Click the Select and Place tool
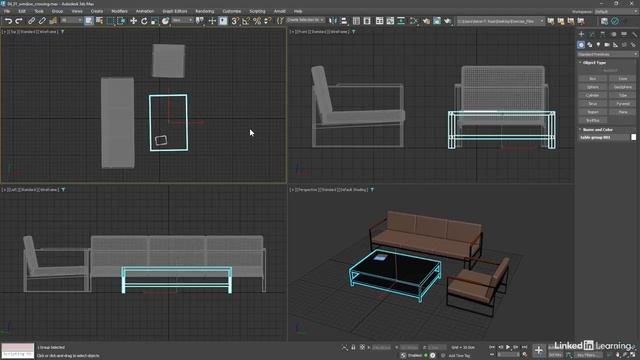The height and width of the screenshot is (360, 640). (165, 20)
